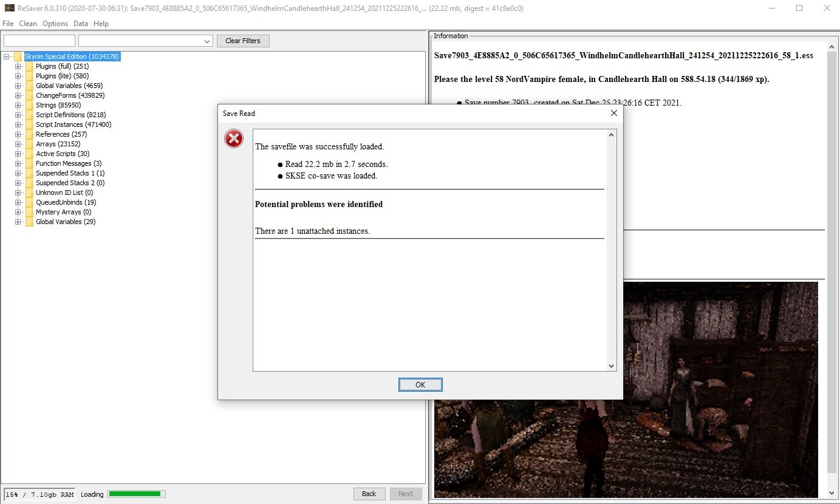
Task: Click folder icon beside Suspended Stacks 2
Action: [x=29, y=183]
